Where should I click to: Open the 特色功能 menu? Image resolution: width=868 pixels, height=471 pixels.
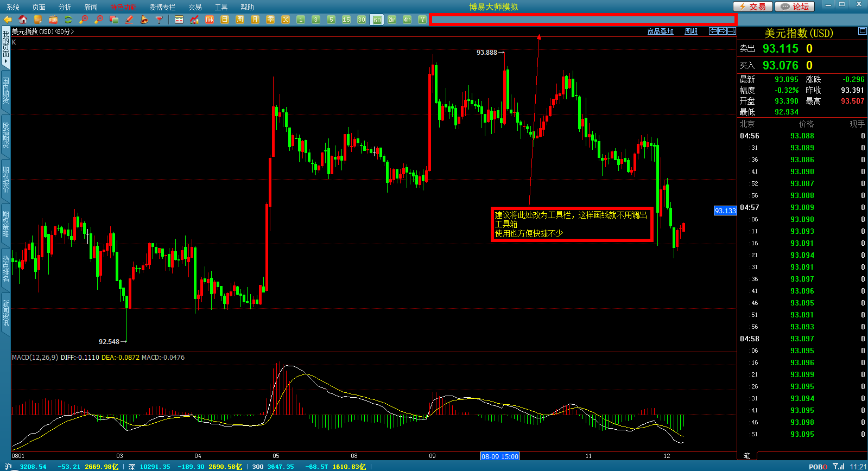[123, 7]
